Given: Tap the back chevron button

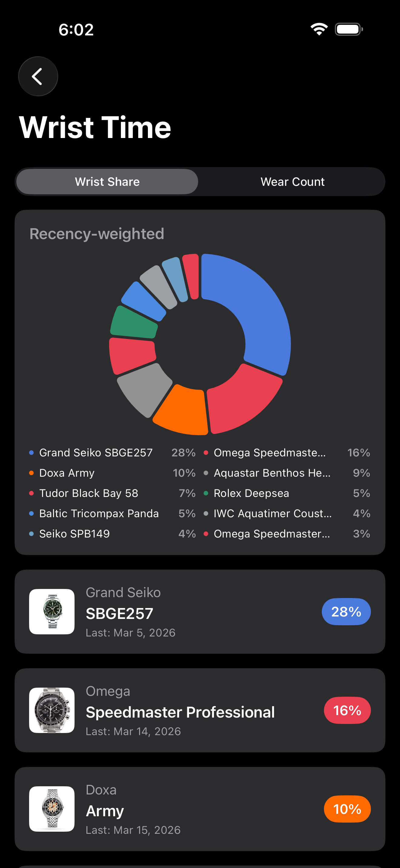Looking at the screenshot, I should pyautogui.click(x=38, y=77).
